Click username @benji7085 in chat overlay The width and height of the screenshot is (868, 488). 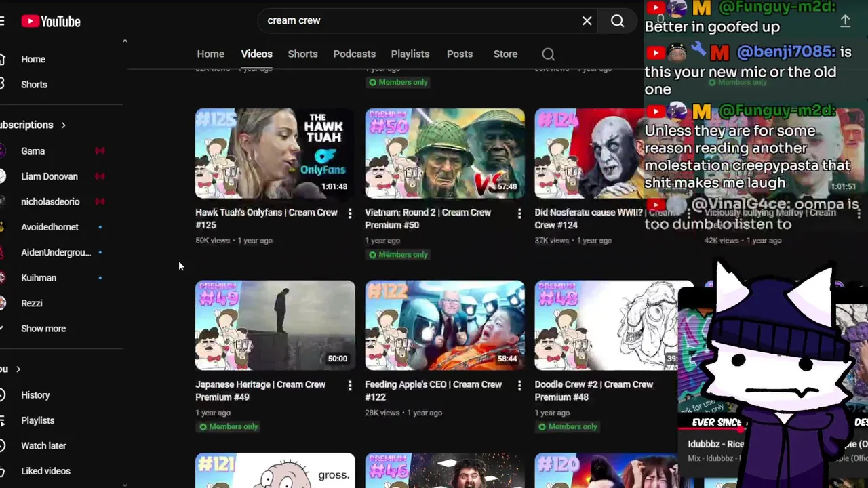click(x=785, y=52)
